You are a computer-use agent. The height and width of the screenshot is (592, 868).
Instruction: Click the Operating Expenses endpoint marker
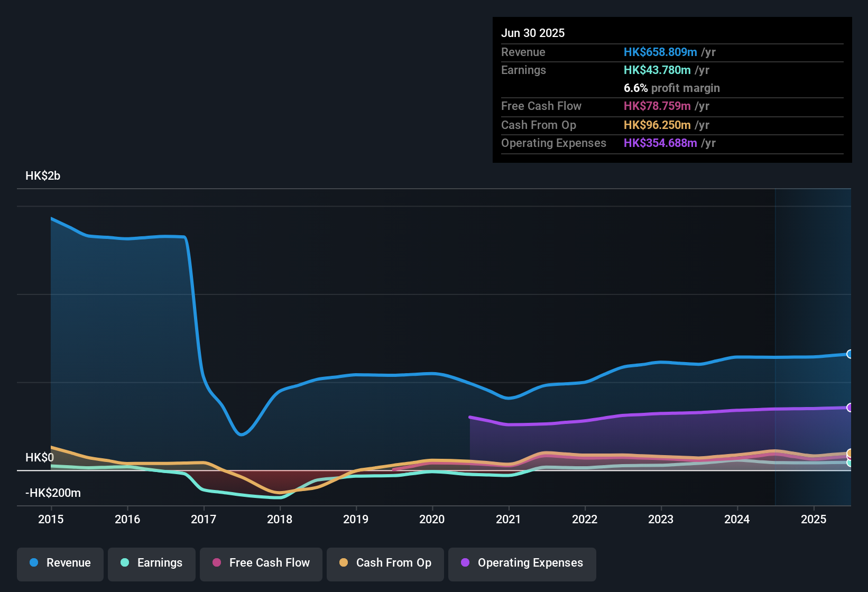click(849, 408)
